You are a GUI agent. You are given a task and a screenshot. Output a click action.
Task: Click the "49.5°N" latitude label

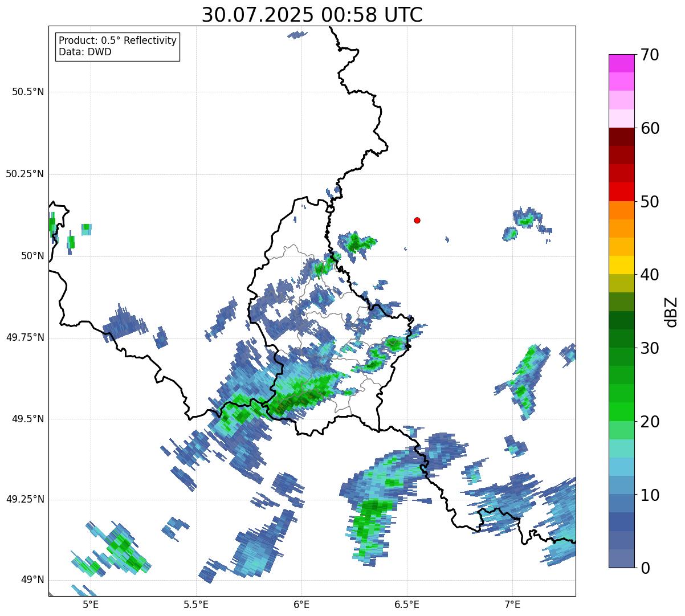28,419
